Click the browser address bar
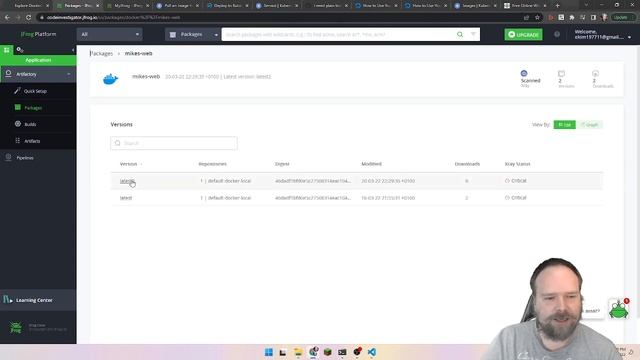The image size is (640, 360). pyautogui.click(x=278, y=18)
